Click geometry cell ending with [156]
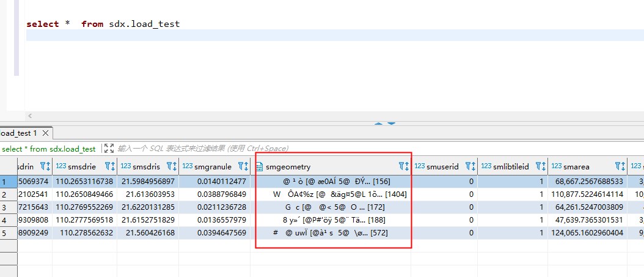 click(x=331, y=181)
